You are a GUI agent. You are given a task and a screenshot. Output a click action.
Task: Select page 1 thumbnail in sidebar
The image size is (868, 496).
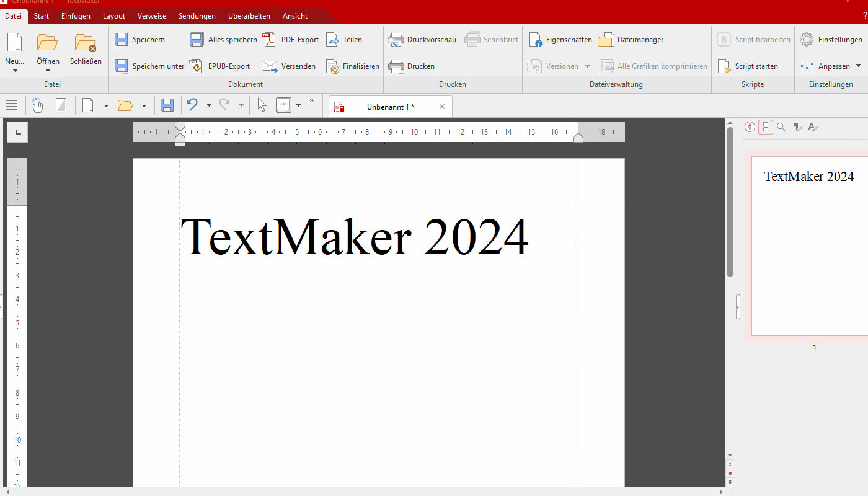810,246
